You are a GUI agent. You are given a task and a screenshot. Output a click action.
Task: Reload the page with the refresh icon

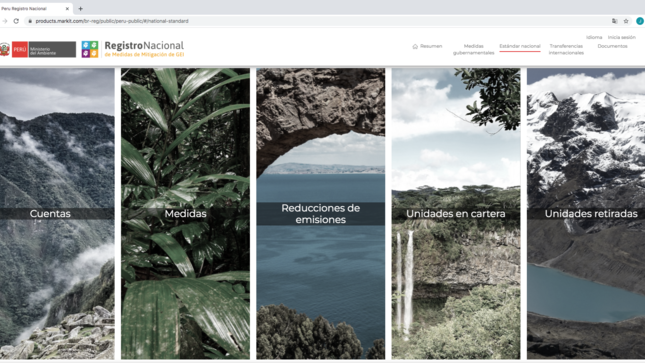[x=16, y=21]
